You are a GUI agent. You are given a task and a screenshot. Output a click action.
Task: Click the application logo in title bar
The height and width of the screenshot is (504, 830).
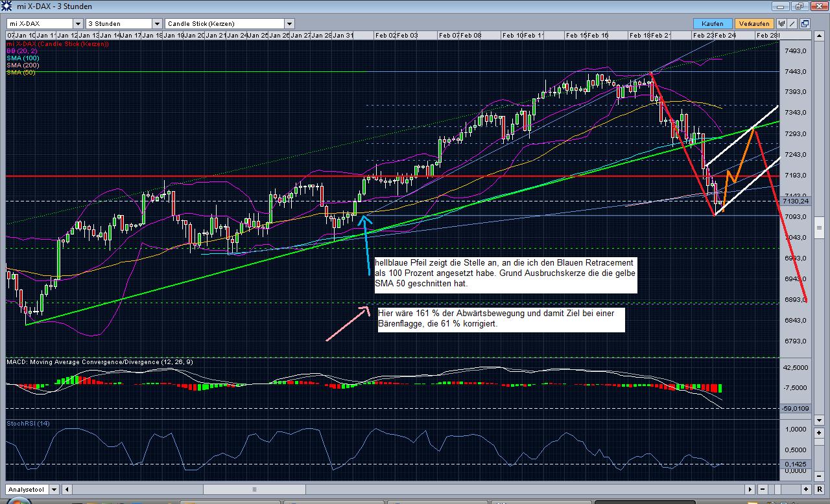7,6
